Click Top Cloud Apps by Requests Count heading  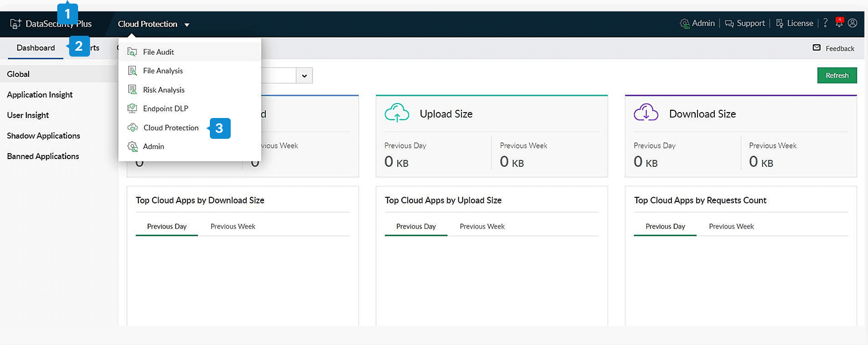[700, 200]
